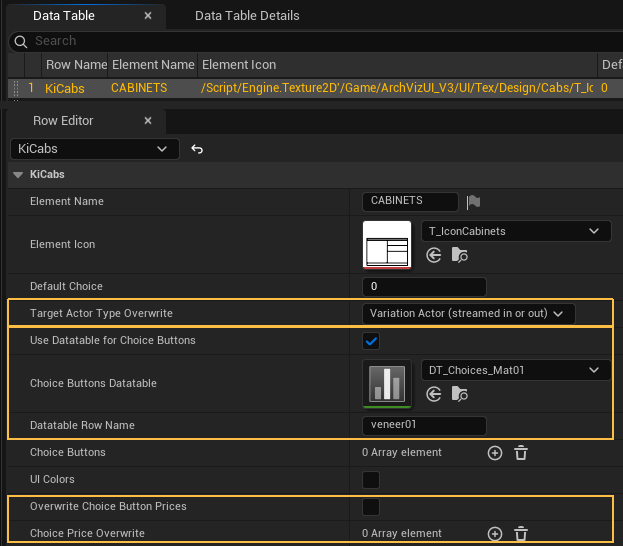
Task: Uncheck Use Datatable for Choice Buttons
Action: coord(371,341)
